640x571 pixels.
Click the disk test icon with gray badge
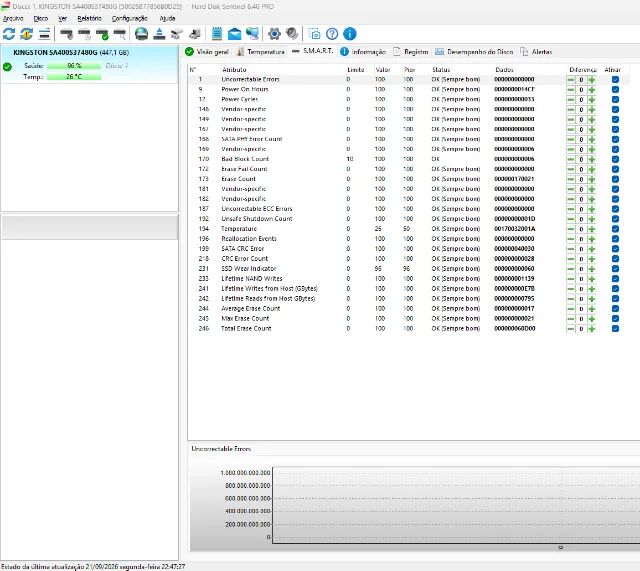(x=67, y=34)
